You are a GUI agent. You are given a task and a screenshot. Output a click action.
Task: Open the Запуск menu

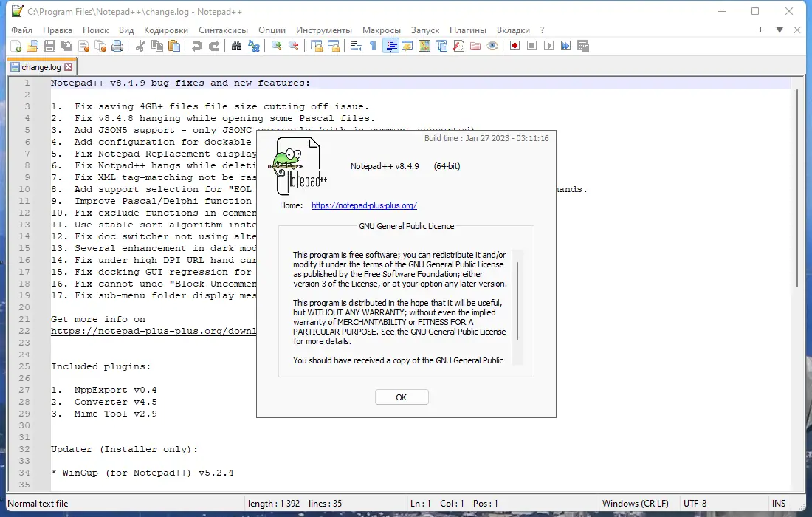(x=425, y=30)
